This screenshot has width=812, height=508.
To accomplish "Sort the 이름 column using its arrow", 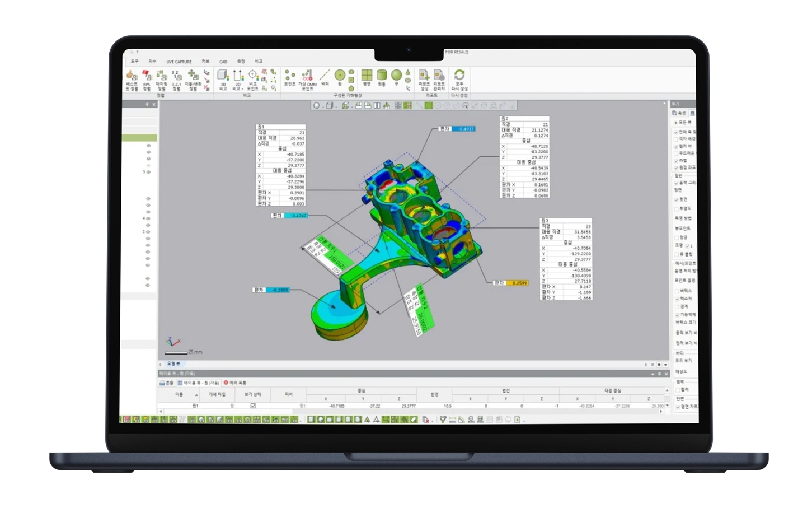I will 196,395.
